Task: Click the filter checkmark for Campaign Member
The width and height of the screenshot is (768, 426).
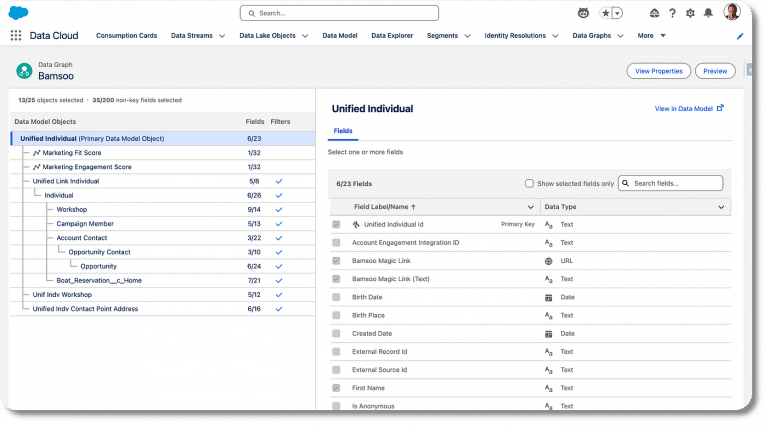Action: [x=279, y=224]
